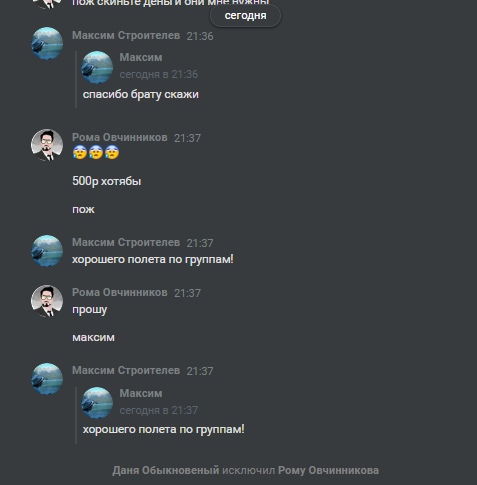This screenshot has height=485, width=477.
Task: Open avatar beside unquoted "хорошего полета по группам!"
Action: tap(47, 251)
